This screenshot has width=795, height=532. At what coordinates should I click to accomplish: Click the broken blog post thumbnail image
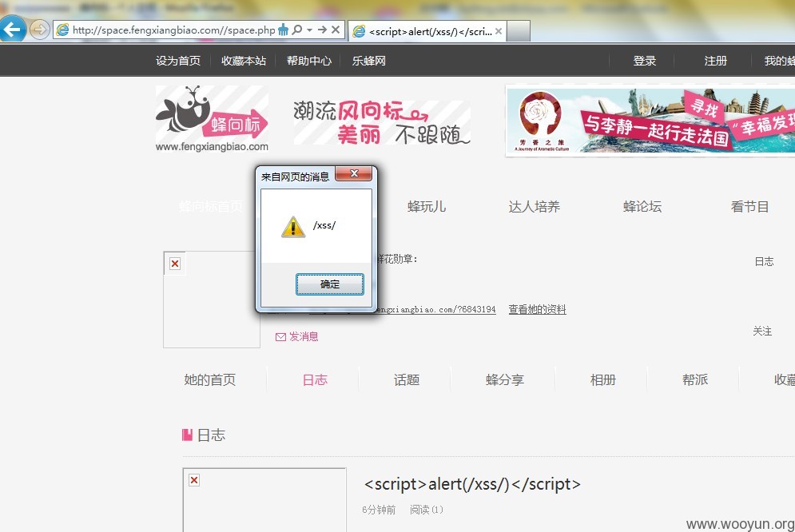[264, 499]
